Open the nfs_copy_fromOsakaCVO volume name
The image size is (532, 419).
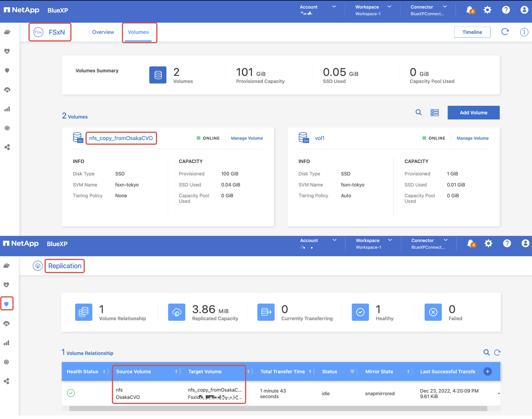[x=121, y=138]
